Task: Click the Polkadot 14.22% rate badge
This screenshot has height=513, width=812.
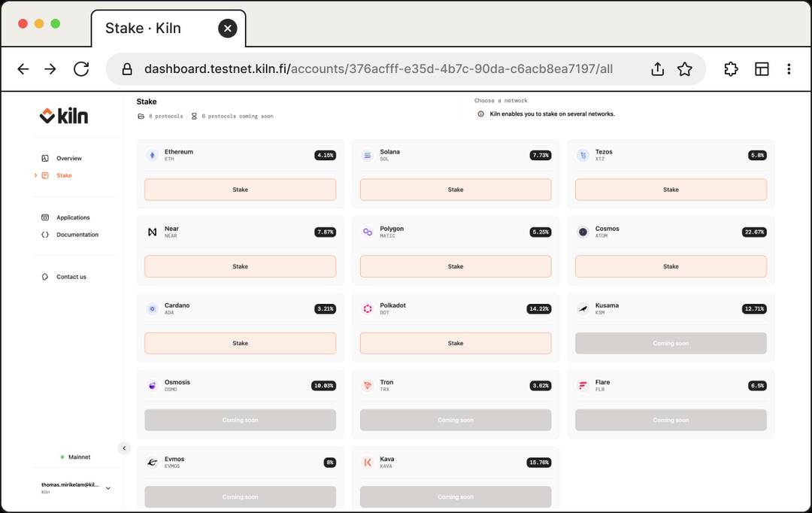Action: click(539, 308)
